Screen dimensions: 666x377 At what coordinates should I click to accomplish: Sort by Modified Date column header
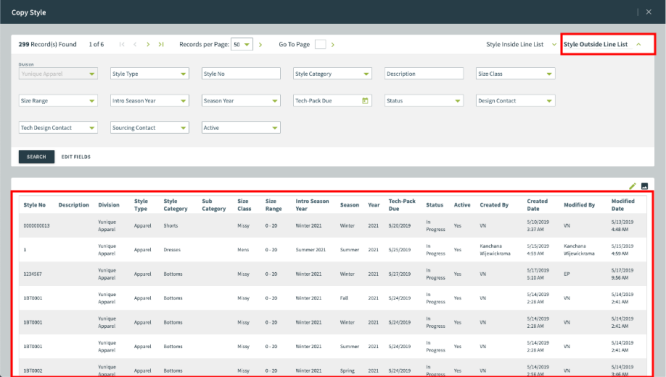(x=623, y=205)
